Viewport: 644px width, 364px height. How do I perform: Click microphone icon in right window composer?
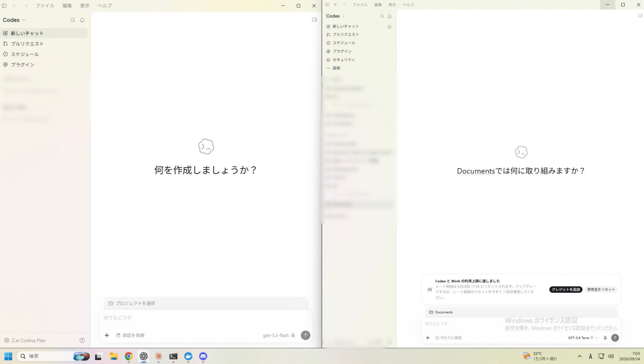coord(605,338)
